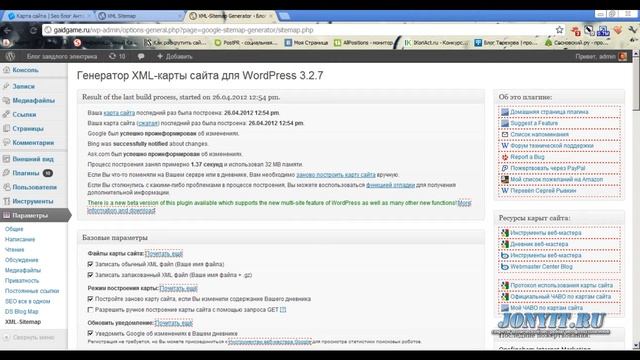
Task: Open Официальный ЧАВО по картам сайта link
Action: [560, 297]
